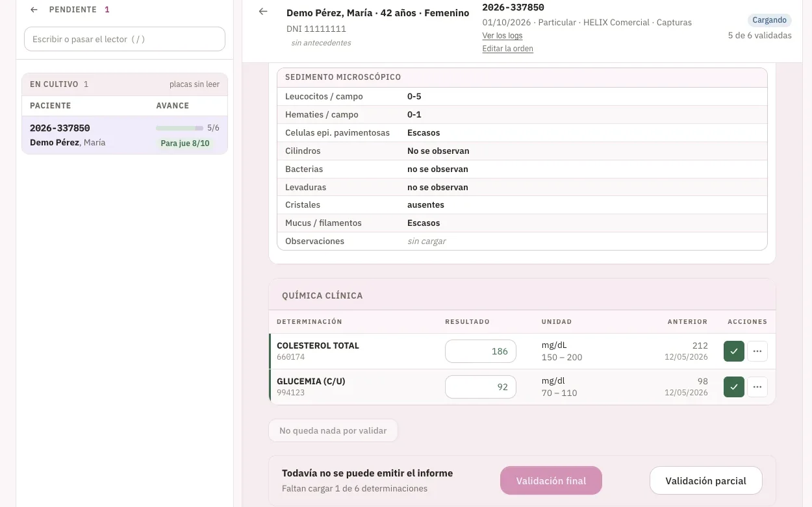Click PENDIENTE heading

pyautogui.click(x=73, y=10)
